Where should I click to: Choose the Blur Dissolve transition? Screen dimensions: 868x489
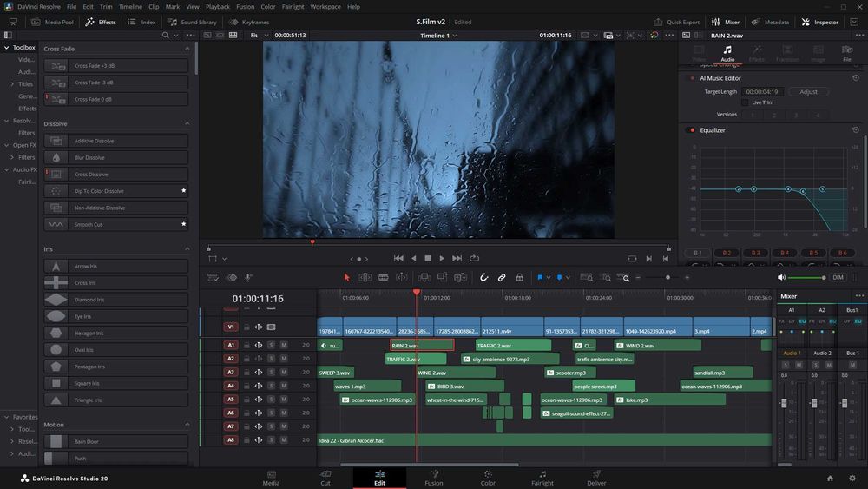[116, 158]
